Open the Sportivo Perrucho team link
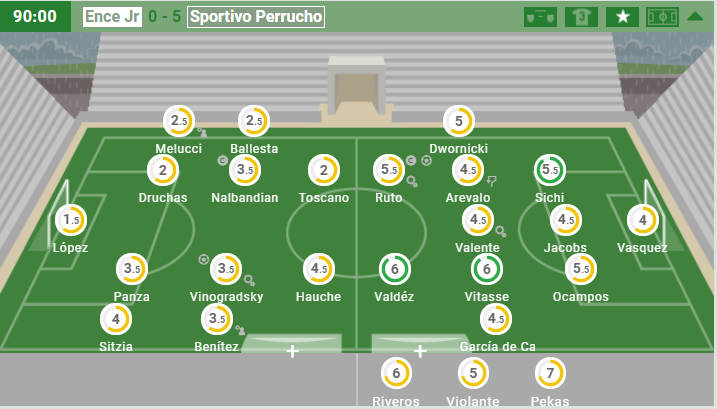The height and width of the screenshot is (409, 717). (256, 17)
